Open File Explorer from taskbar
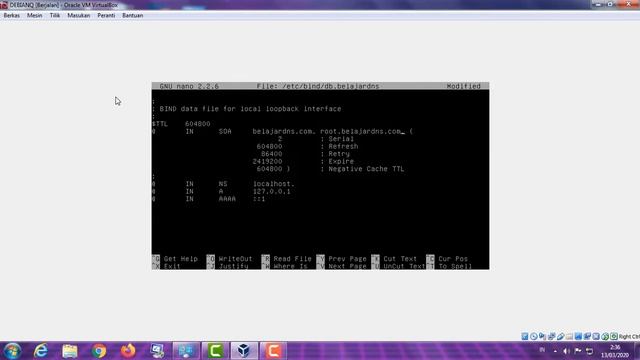Viewport: 640px width, 360px height. click(x=70, y=351)
